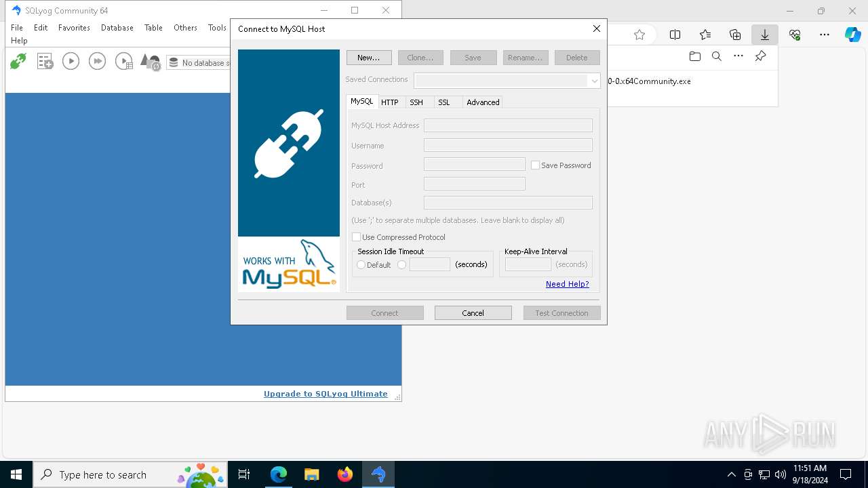Click the Session Idle Timeout seconds field

click(430, 264)
